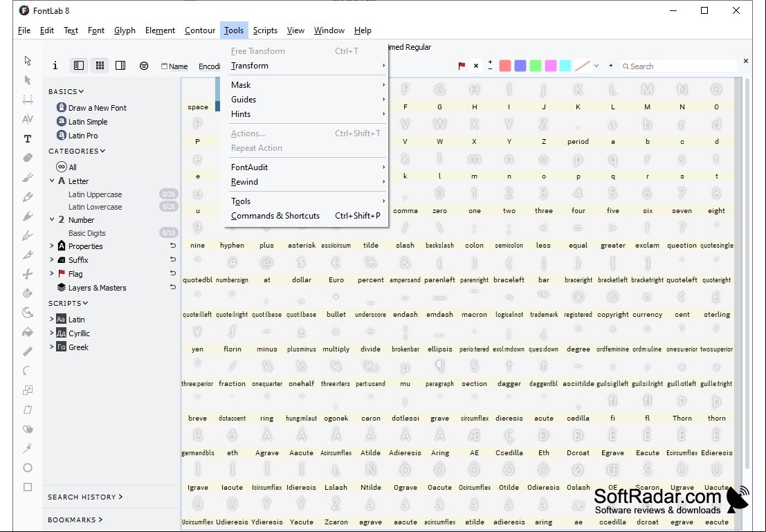766x532 pixels.
Task: Select the Scale element tool above the Ellipse
Action: 28,390
